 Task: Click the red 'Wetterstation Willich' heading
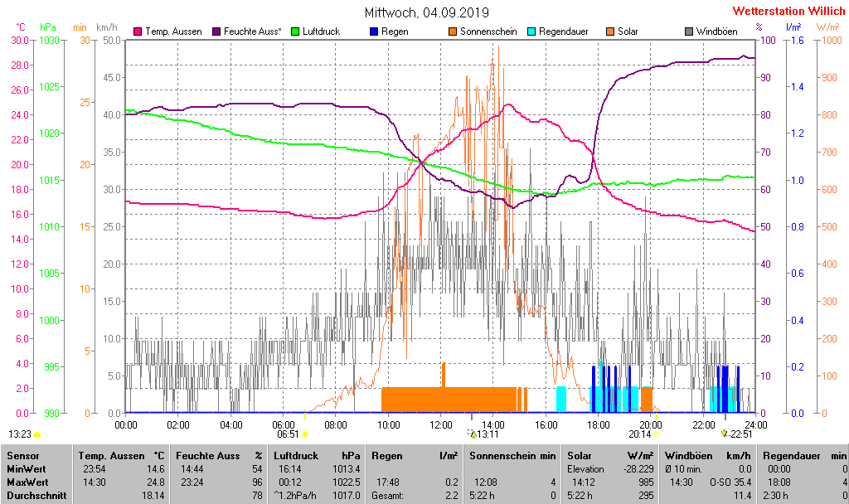click(x=788, y=12)
